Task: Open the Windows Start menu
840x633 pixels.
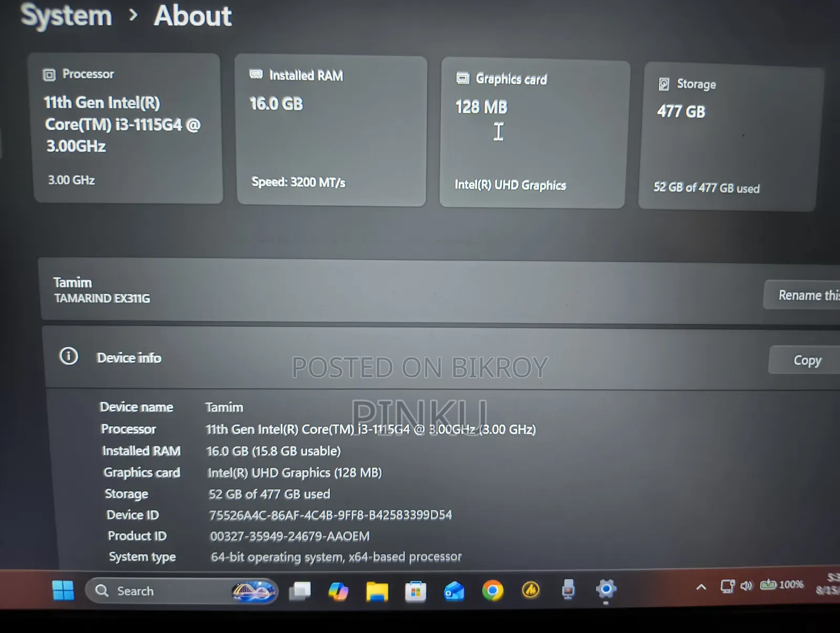Action: tap(64, 590)
